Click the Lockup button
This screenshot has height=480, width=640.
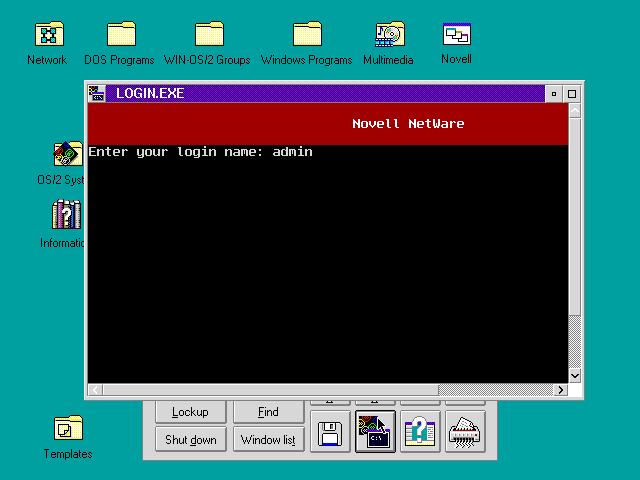[x=190, y=412]
